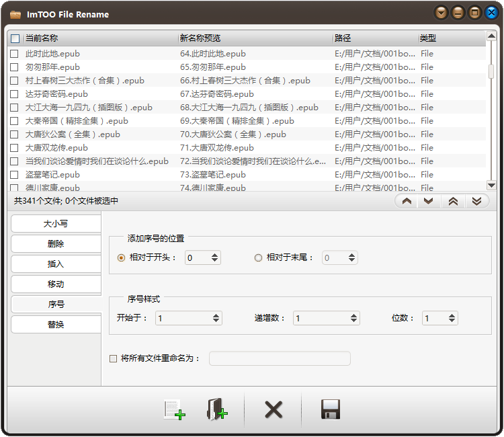Adjust the 开始于 spinner arrows
Screen dimensions: 504x437
216,318
